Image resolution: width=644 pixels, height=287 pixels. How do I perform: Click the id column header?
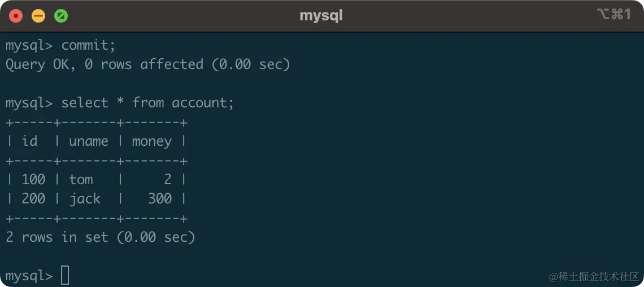coord(29,141)
